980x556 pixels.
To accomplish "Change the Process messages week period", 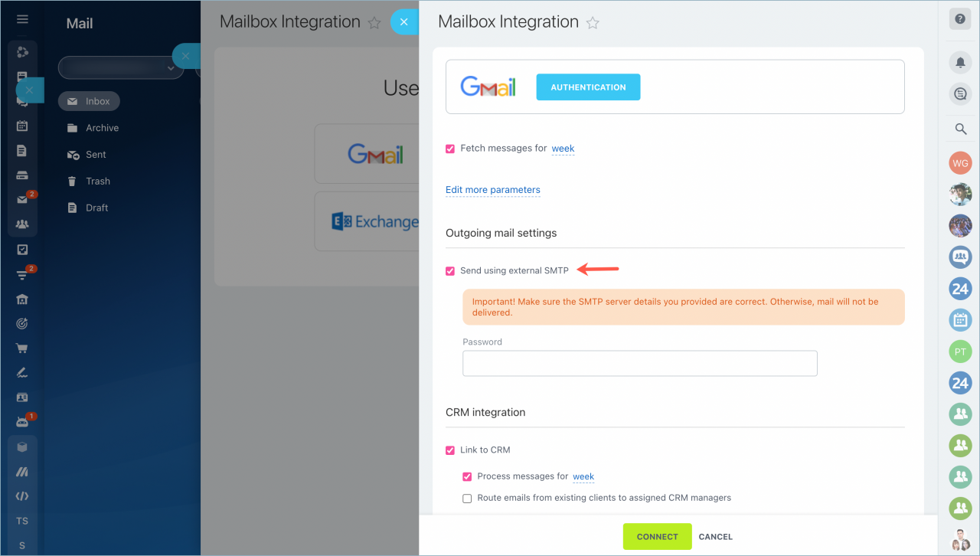I will [x=583, y=476].
